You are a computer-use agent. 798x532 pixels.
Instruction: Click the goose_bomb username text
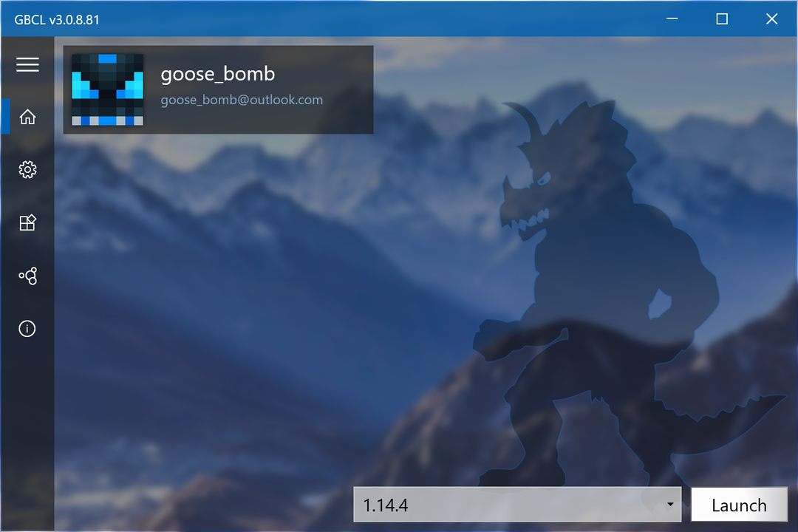[x=218, y=74]
